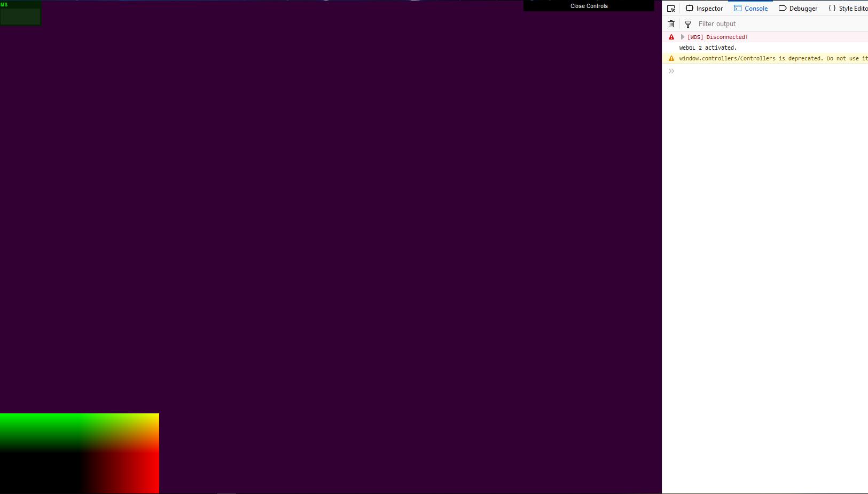Select the WebGL 2 activated log message
868x494 pixels.
(x=708, y=48)
